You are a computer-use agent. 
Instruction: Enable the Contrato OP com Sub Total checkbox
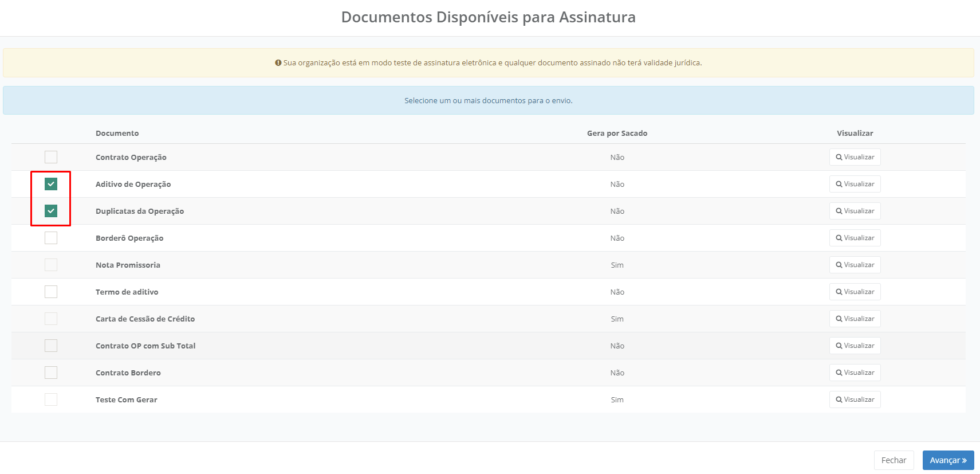[x=51, y=346]
